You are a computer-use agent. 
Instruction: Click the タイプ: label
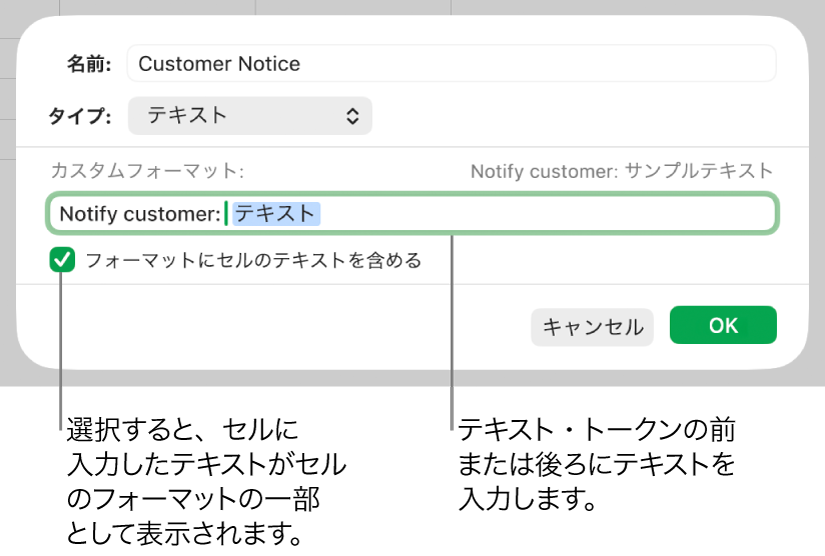coord(80,116)
